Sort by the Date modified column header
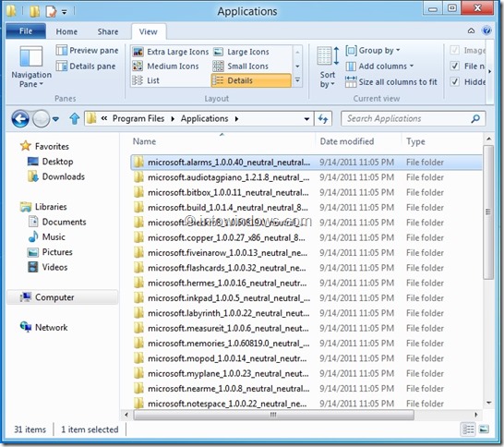 [347, 141]
